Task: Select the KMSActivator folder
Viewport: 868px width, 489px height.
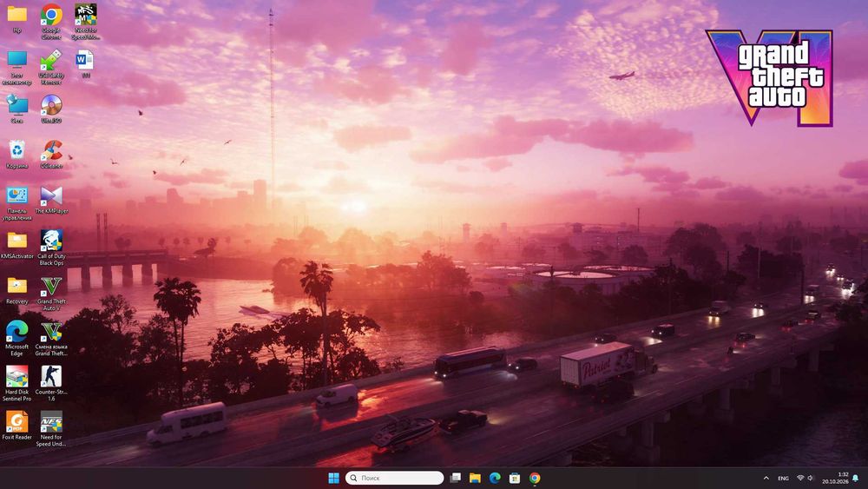Action: (17, 245)
